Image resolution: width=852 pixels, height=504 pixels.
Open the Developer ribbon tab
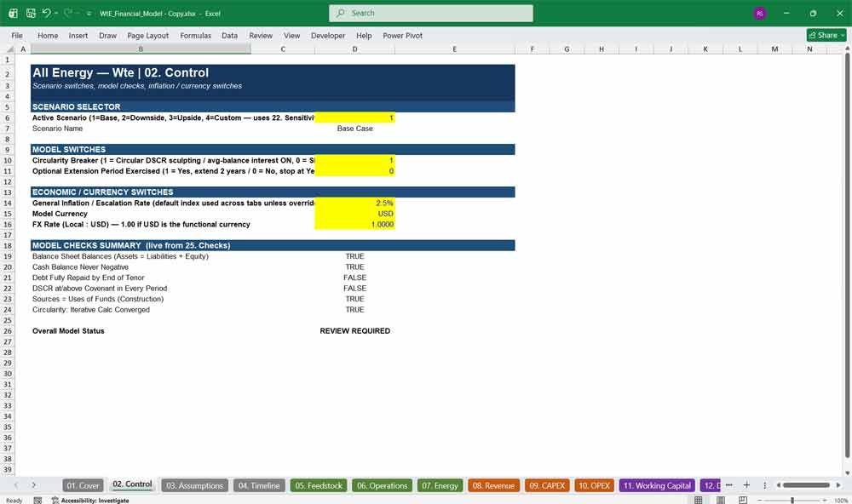tap(328, 35)
